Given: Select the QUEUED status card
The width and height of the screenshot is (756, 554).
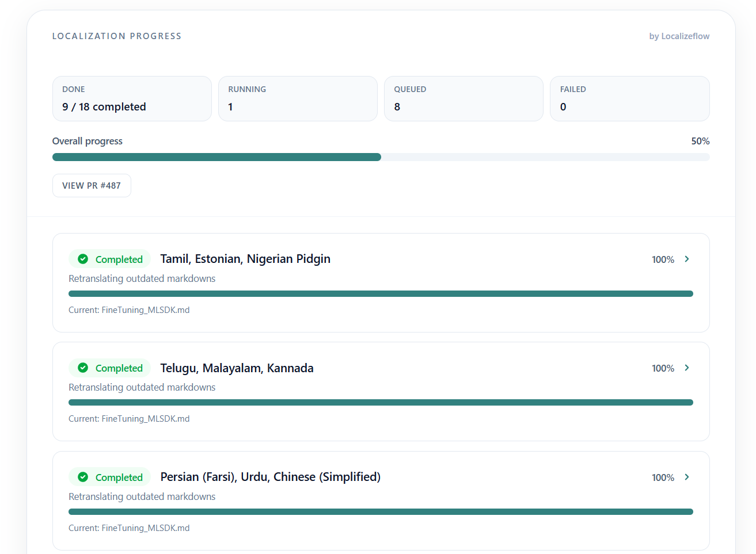Looking at the screenshot, I should pyautogui.click(x=464, y=98).
